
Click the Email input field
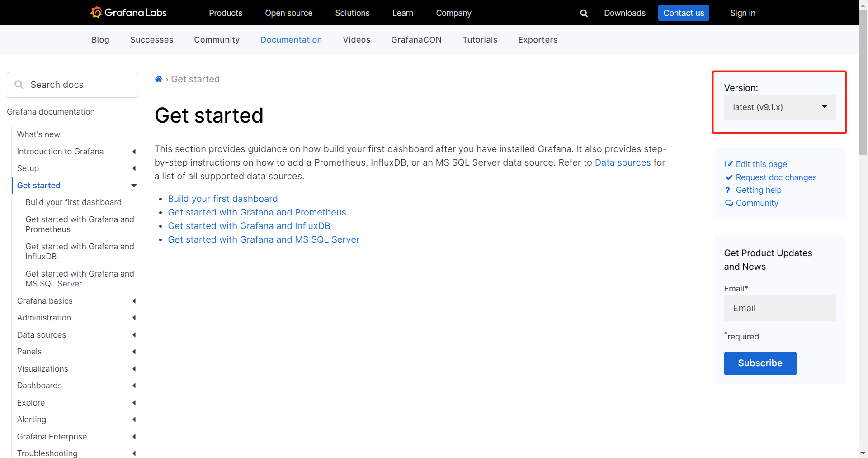pyautogui.click(x=779, y=308)
